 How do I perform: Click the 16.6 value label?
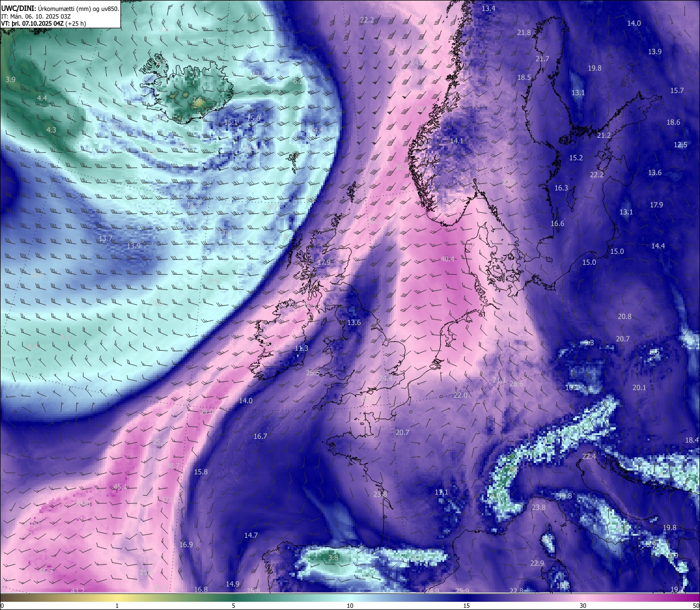557,223
